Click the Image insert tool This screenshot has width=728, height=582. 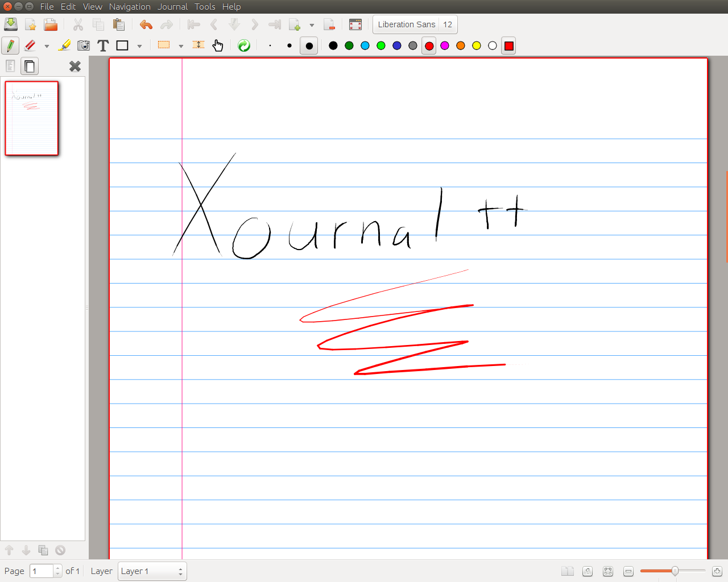pos(84,45)
